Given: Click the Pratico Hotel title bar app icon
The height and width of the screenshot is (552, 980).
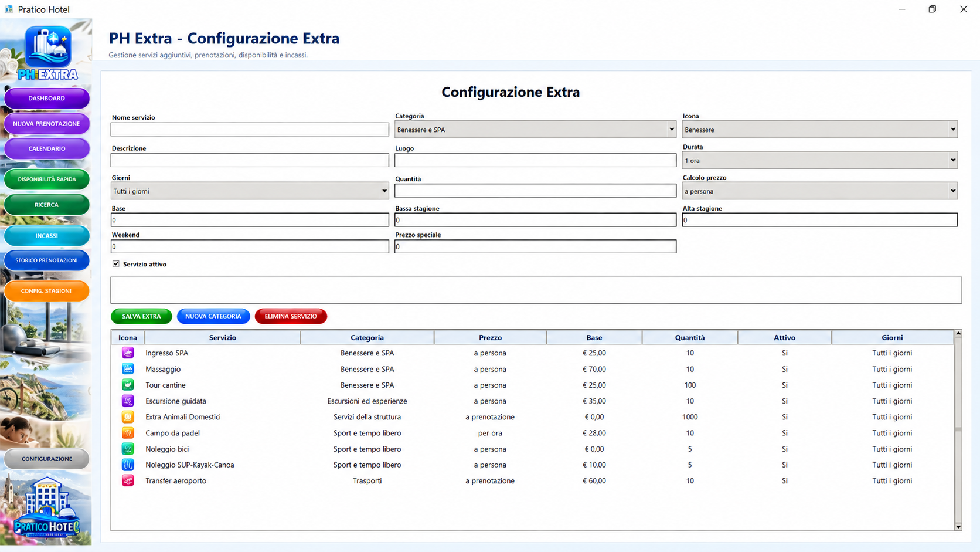Looking at the screenshot, I should (x=9, y=9).
